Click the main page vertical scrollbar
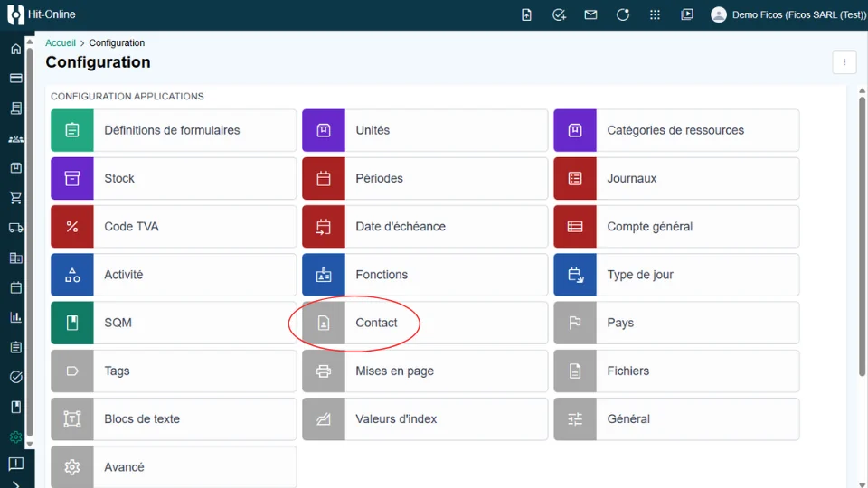The image size is (868, 488). [861, 226]
